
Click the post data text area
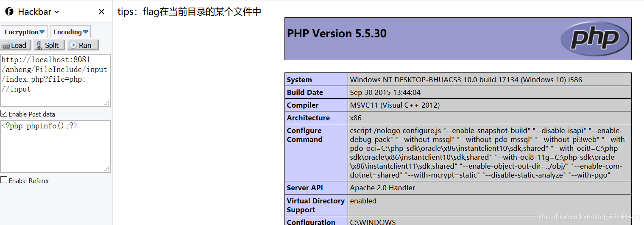tap(56, 146)
